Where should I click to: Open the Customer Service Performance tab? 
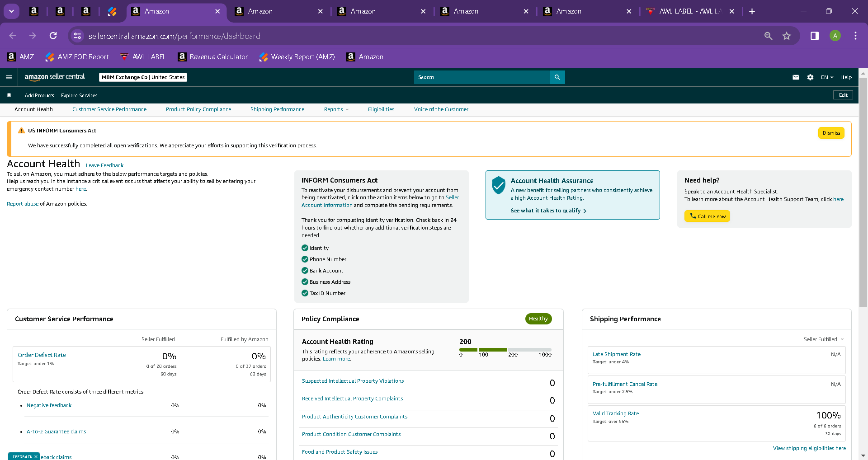click(109, 109)
